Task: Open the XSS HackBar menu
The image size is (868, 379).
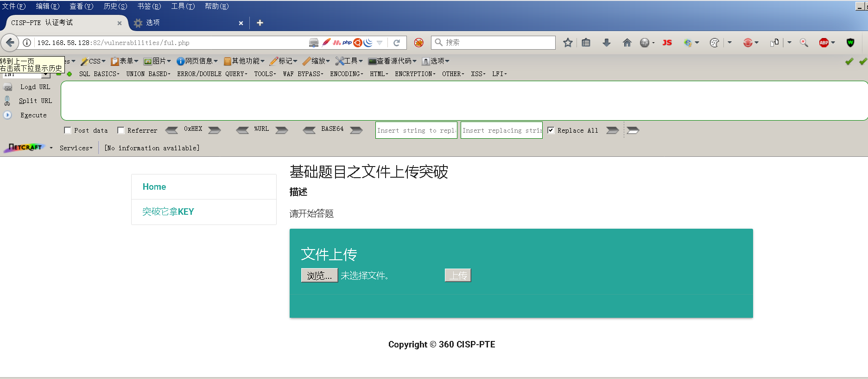Action: (x=478, y=74)
